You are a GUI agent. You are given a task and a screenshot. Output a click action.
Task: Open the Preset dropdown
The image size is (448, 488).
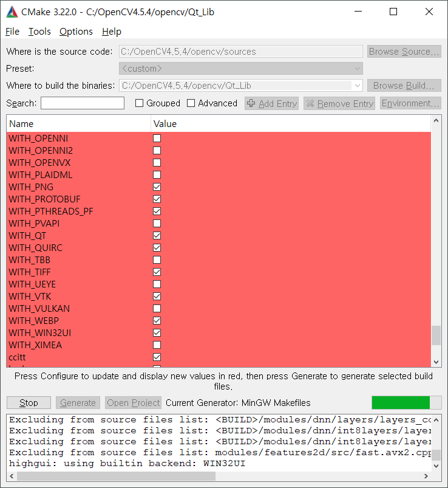240,69
